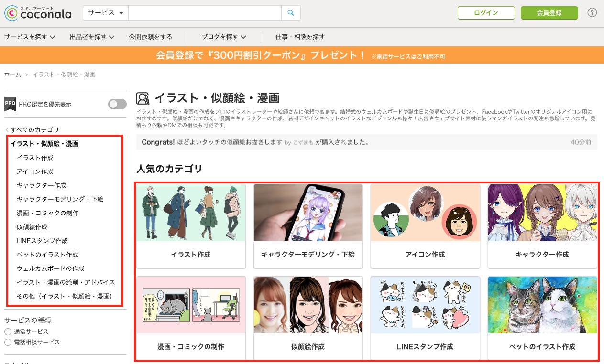Viewport: 604px width, 364px height.
Task: Click the magnifier search button
Action: [291, 13]
